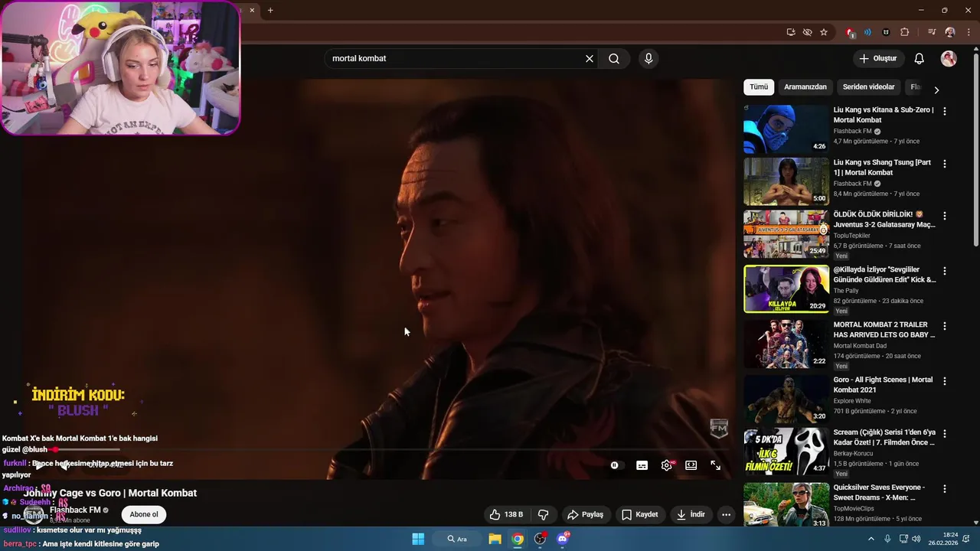Open YouTube notifications bell

[920, 59]
